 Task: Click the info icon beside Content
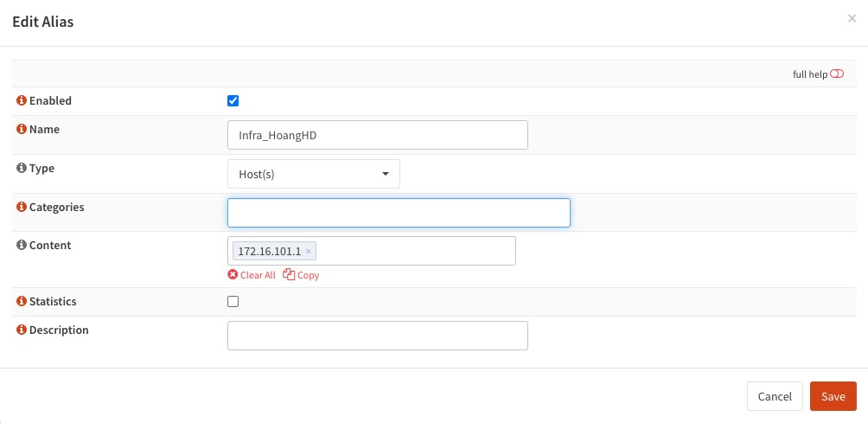pos(22,245)
